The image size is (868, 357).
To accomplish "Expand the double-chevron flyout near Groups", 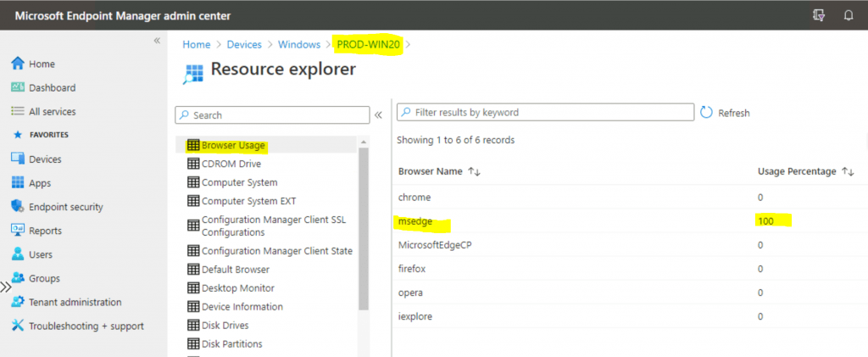I will pyautogui.click(x=6, y=287).
